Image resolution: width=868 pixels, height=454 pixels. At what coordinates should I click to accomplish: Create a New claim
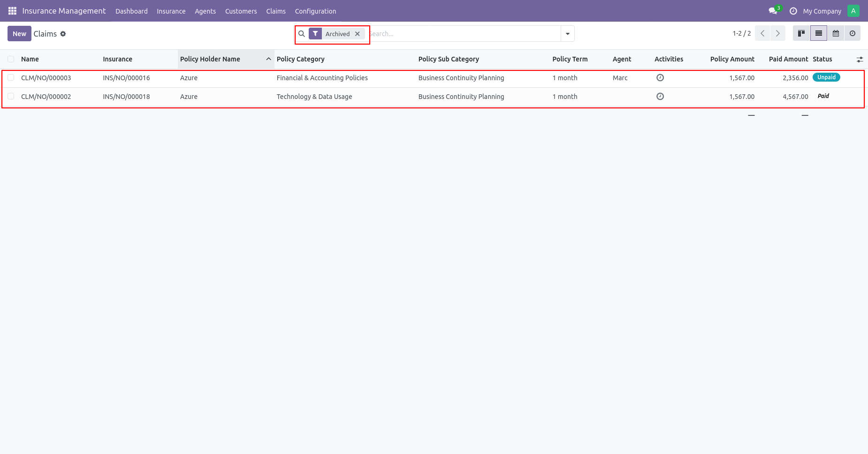[19, 34]
